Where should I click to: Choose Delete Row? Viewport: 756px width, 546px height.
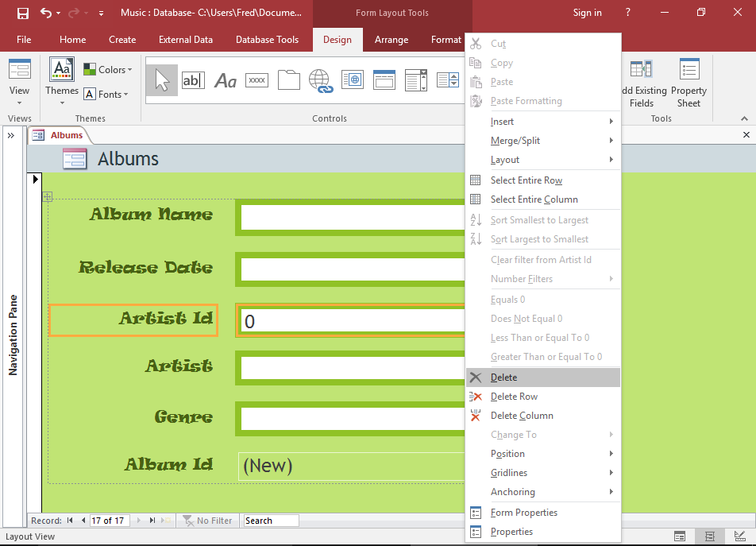(x=543, y=397)
